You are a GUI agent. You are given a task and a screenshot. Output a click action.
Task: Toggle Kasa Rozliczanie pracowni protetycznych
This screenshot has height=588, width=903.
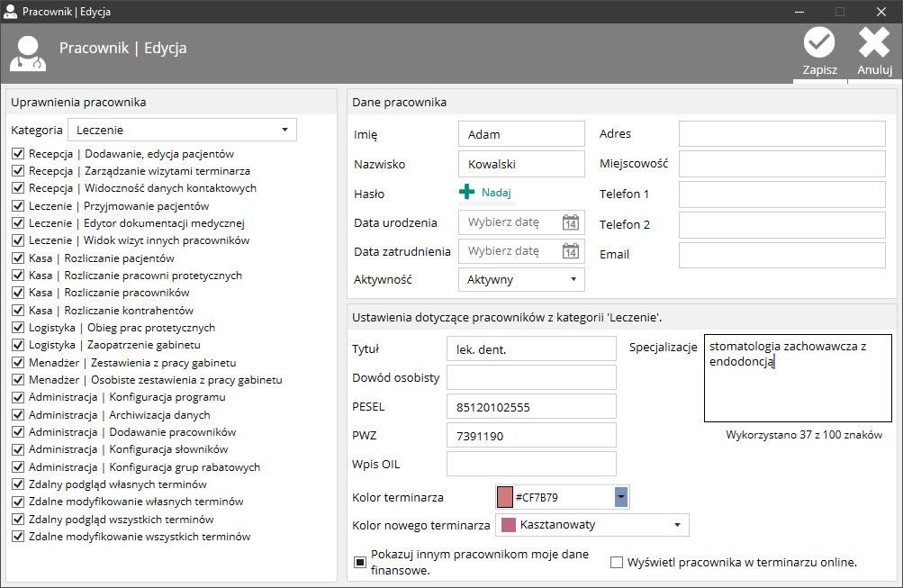pyautogui.click(x=18, y=276)
